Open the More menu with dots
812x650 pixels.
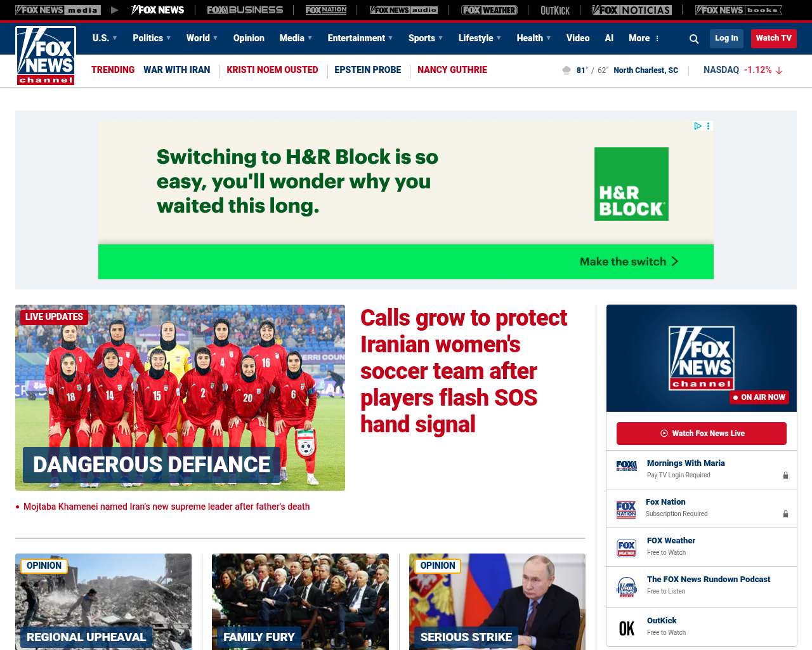click(x=644, y=38)
